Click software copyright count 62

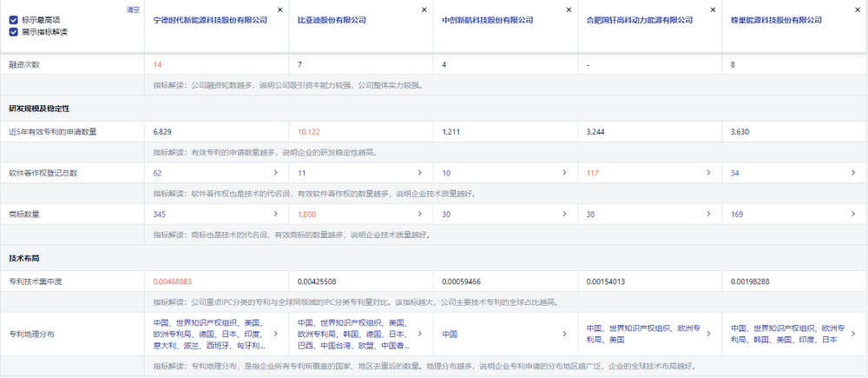[157, 173]
